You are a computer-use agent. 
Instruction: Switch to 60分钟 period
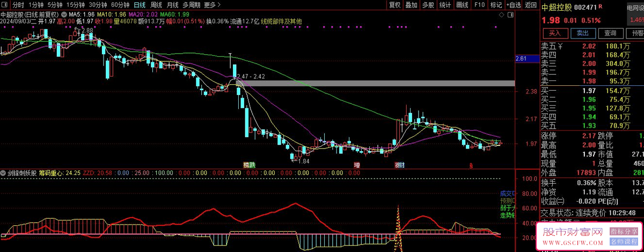[120, 5]
